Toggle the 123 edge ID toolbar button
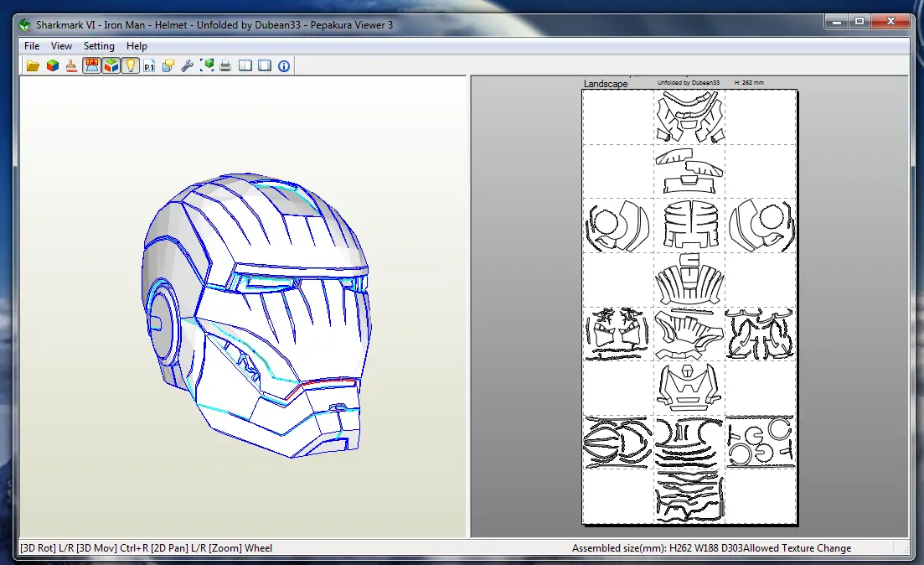Image resolution: width=924 pixels, height=565 pixels. point(91,65)
